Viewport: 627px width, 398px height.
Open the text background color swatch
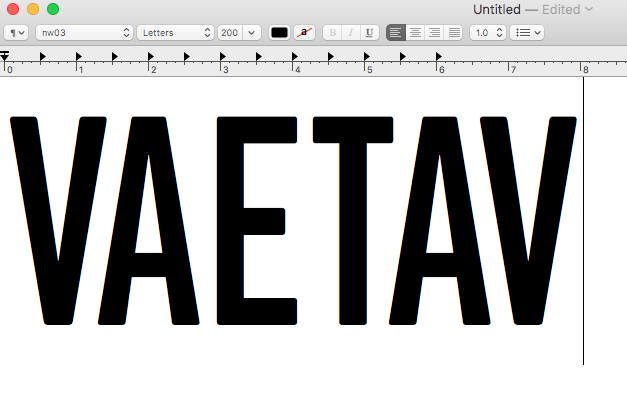(304, 33)
